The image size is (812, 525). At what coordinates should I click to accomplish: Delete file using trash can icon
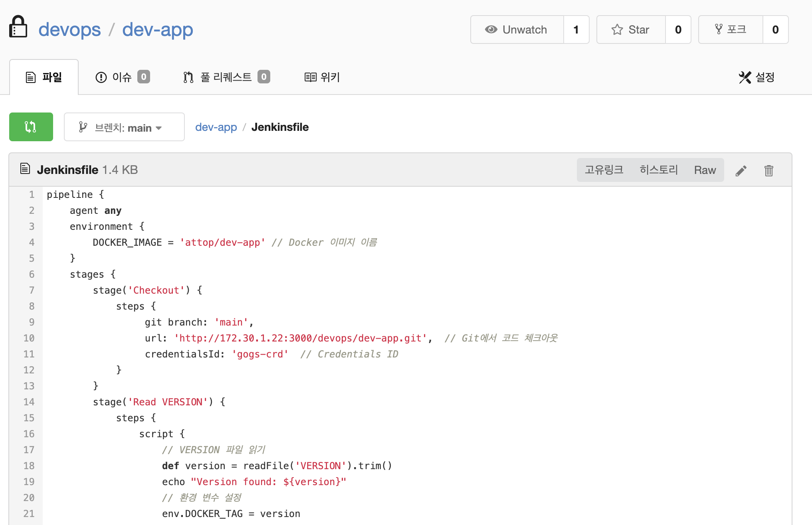pos(768,171)
